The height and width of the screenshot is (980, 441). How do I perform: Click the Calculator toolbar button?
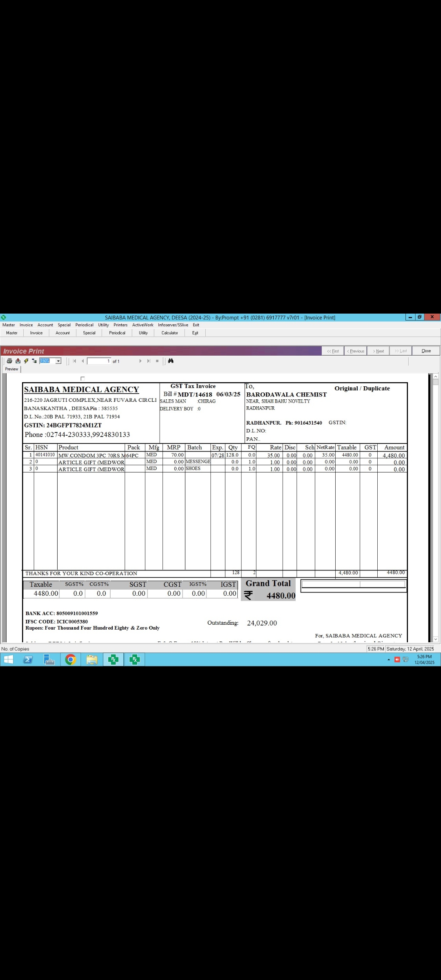pos(169,333)
